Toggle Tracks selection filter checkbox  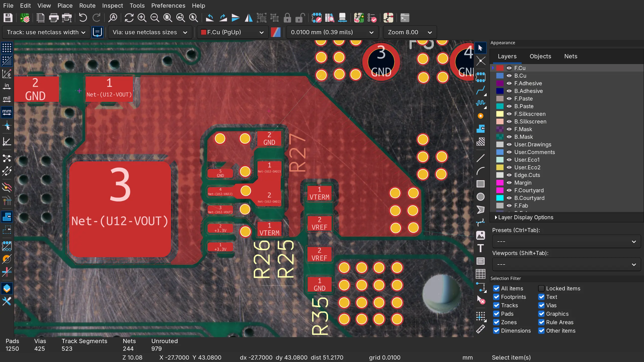(x=496, y=305)
